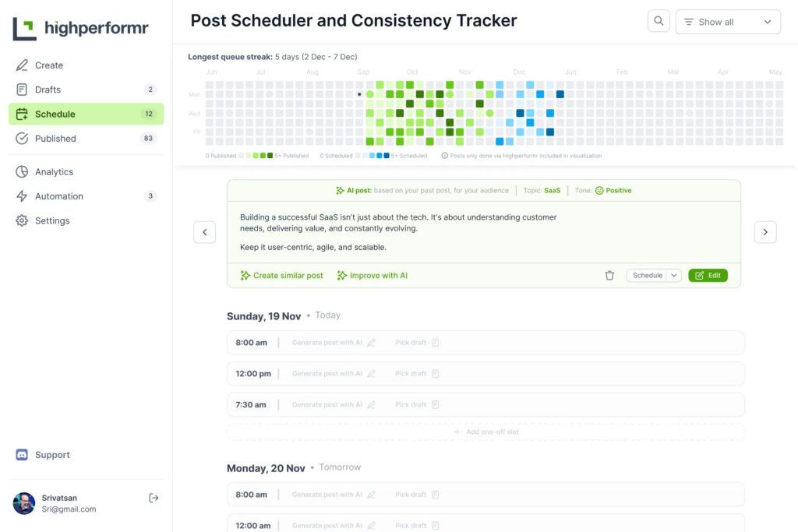Expand the Schedule button dropdown arrow
The image size is (798, 532).
674,276
